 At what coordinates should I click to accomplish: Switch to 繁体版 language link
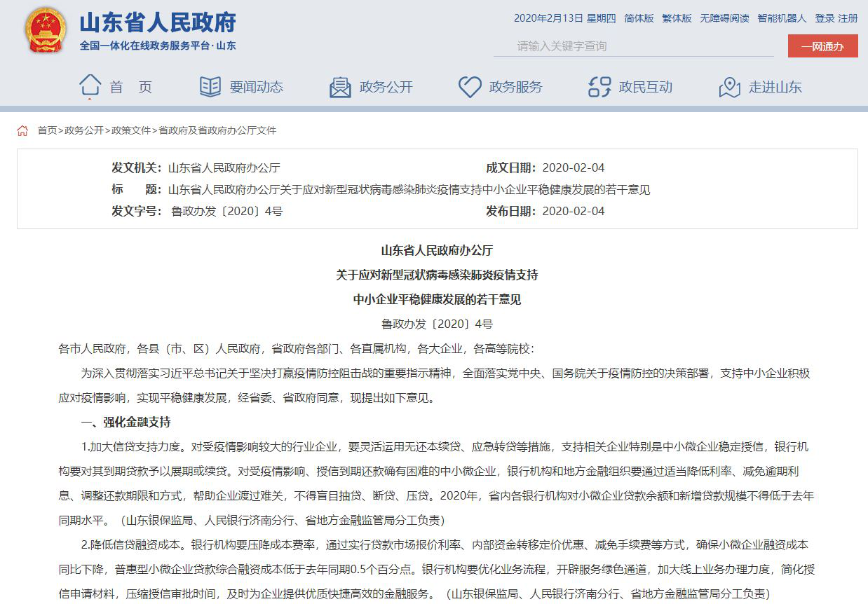click(x=677, y=18)
